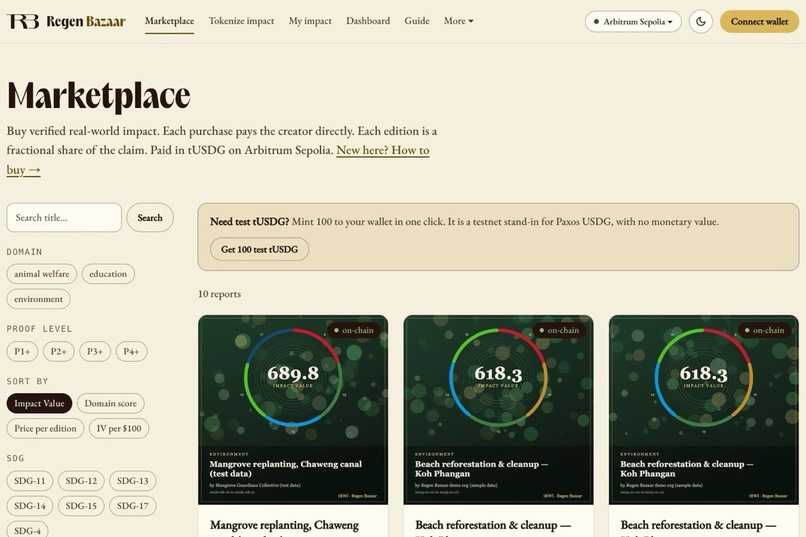806x537 pixels.
Task: Filter by education domain
Action: [108, 274]
